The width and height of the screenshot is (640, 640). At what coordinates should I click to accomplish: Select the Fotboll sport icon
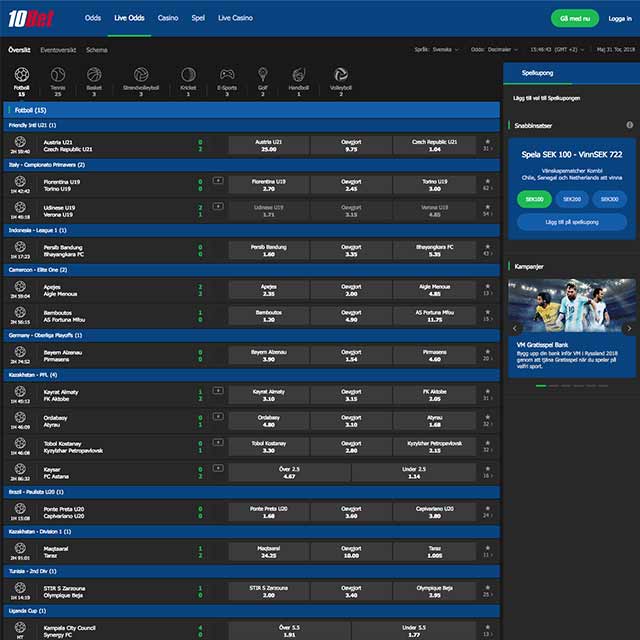click(22, 75)
